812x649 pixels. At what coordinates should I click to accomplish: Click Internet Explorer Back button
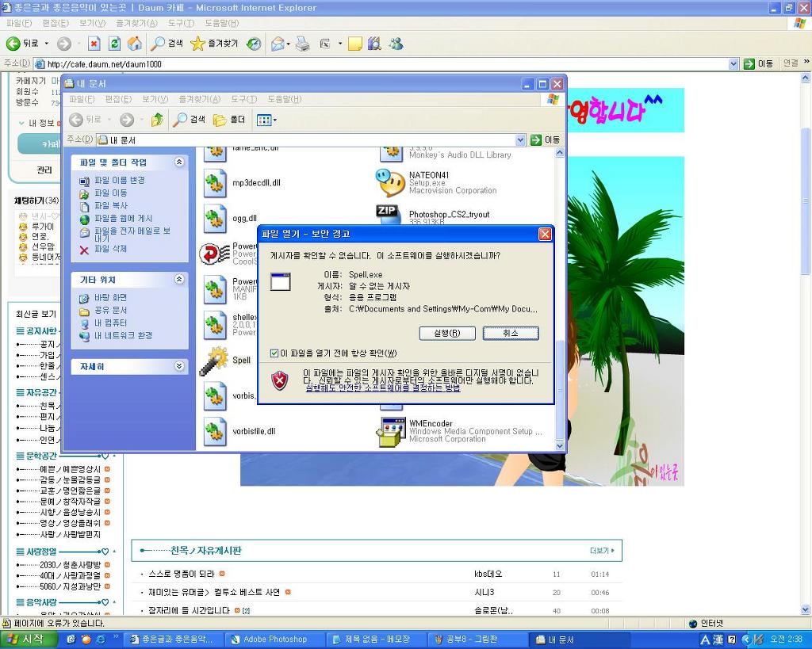[x=22, y=44]
